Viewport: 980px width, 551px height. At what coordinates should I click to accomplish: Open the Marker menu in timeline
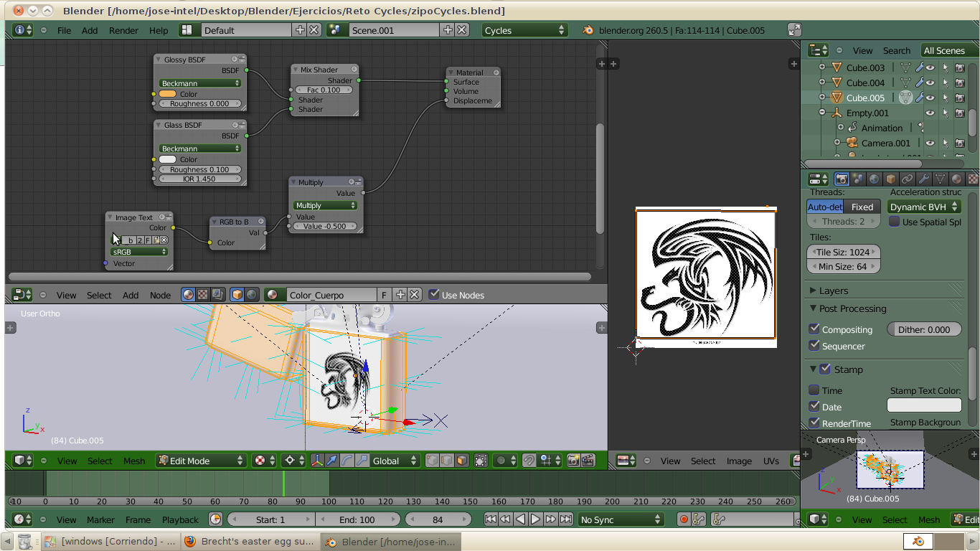[100, 519]
